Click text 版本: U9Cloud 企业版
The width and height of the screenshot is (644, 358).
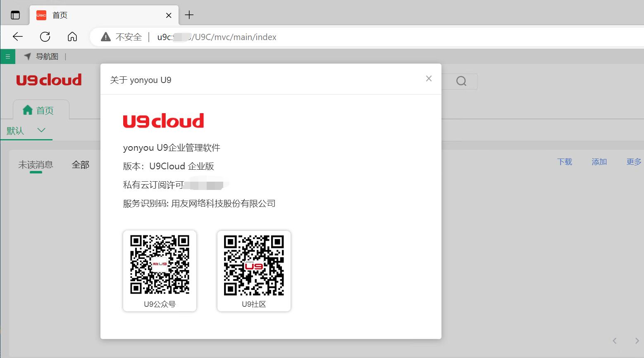pyautogui.click(x=169, y=166)
